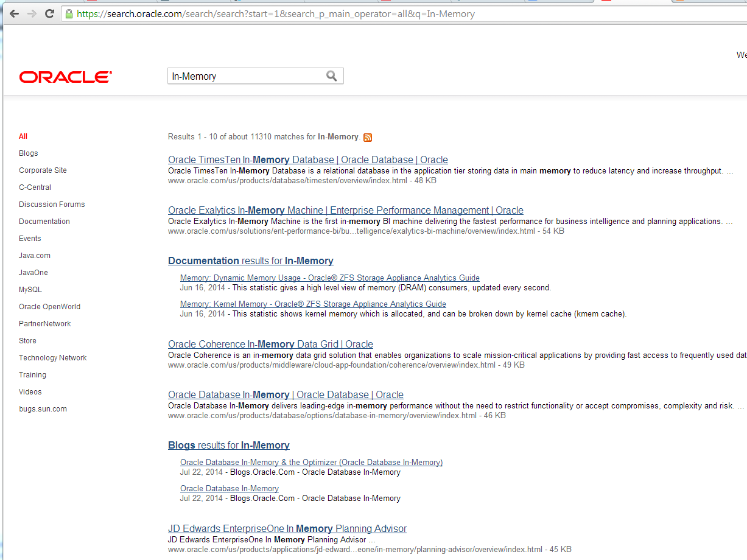Image resolution: width=747 pixels, height=560 pixels.
Task: Click the browser forward arrow button
Action: click(32, 13)
